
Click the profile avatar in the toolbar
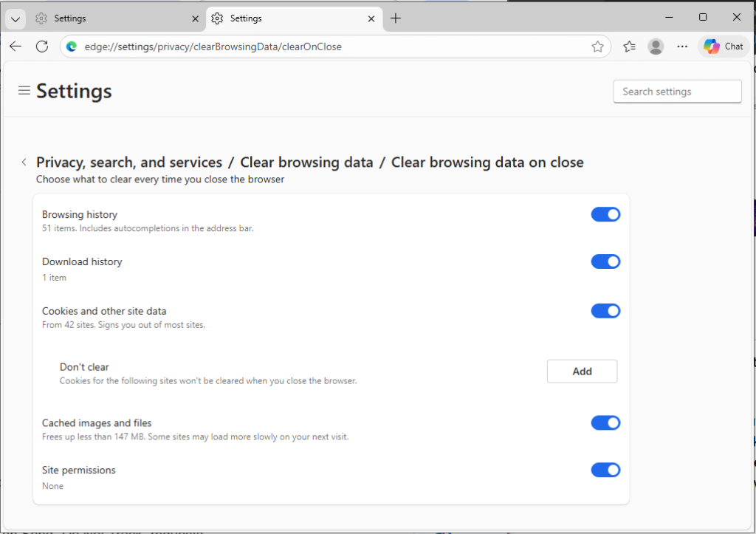tap(656, 46)
